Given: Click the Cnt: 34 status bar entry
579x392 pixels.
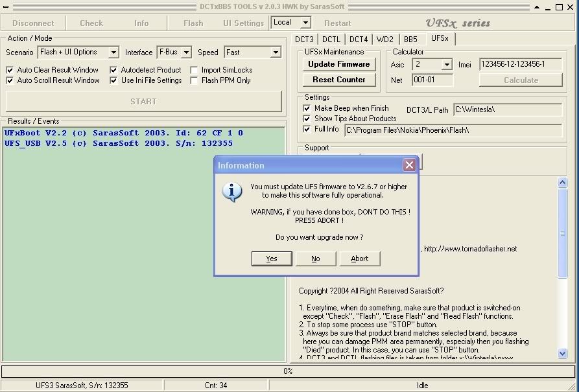Looking at the screenshot, I should pos(216,386).
